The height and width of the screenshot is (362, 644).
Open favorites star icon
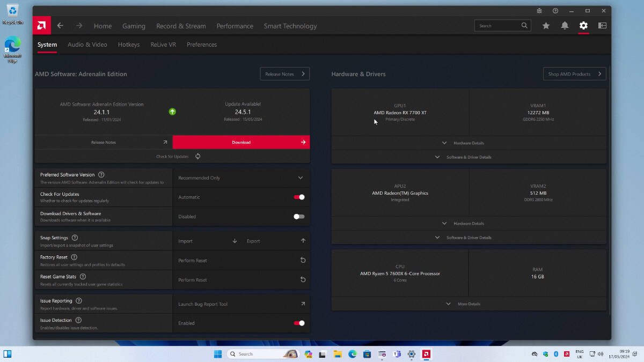click(x=546, y=25)
